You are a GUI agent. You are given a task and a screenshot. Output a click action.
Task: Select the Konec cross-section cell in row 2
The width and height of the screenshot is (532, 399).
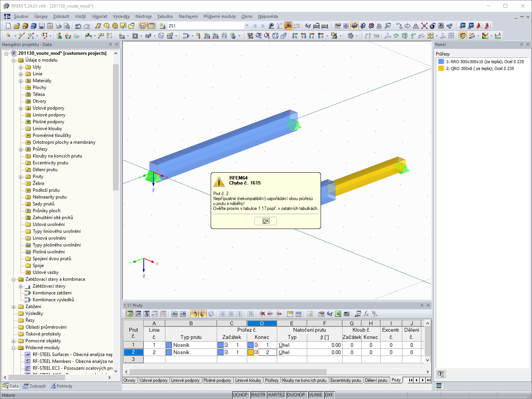coord(262,353)
